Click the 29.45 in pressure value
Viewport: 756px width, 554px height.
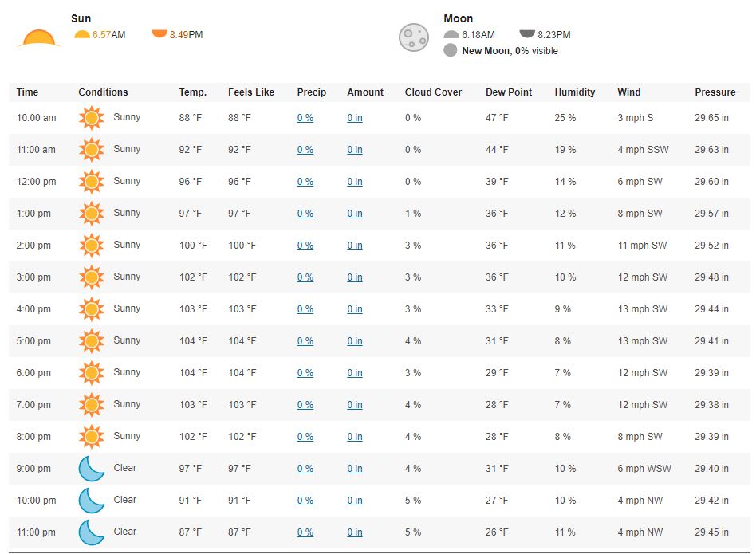pos(711,532)
